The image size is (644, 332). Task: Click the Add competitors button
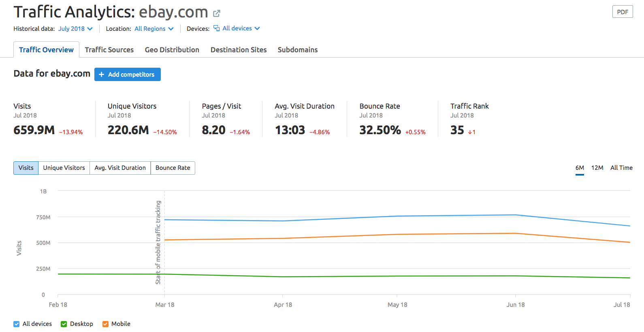click(128, 75)
